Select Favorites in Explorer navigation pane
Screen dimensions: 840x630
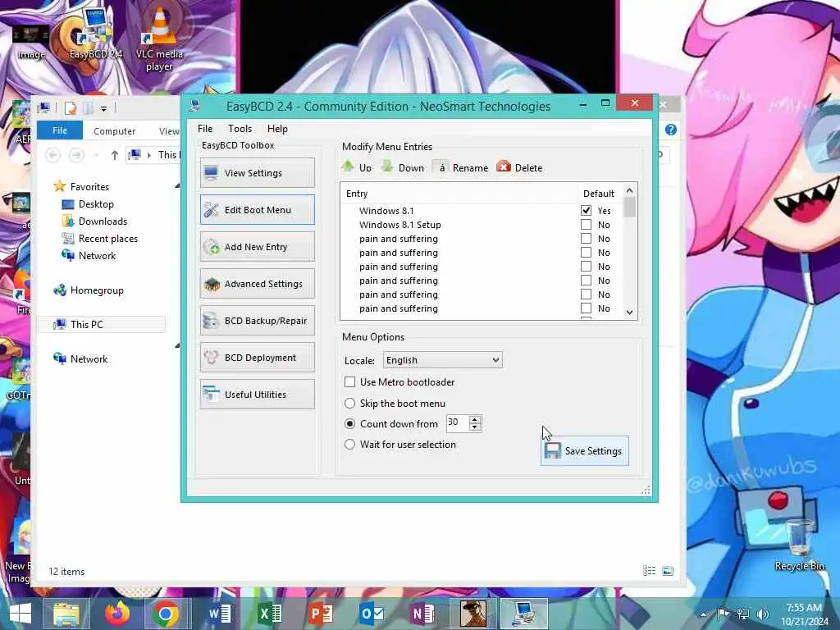(x=81, y=186)
